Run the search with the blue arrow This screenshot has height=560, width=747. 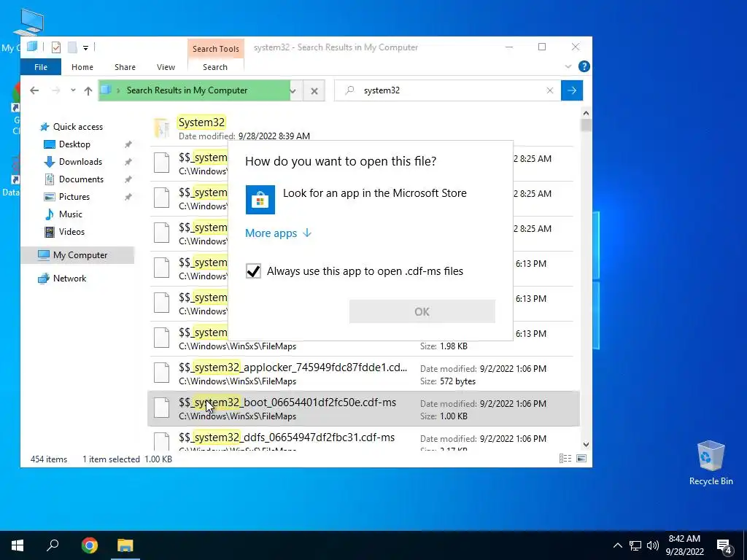(572, 90)
